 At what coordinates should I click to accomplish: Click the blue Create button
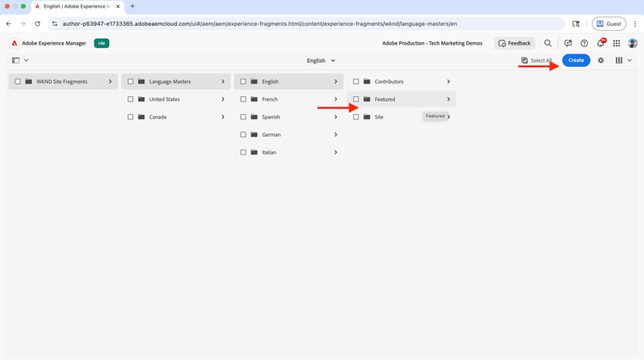[x=576, y=60]
